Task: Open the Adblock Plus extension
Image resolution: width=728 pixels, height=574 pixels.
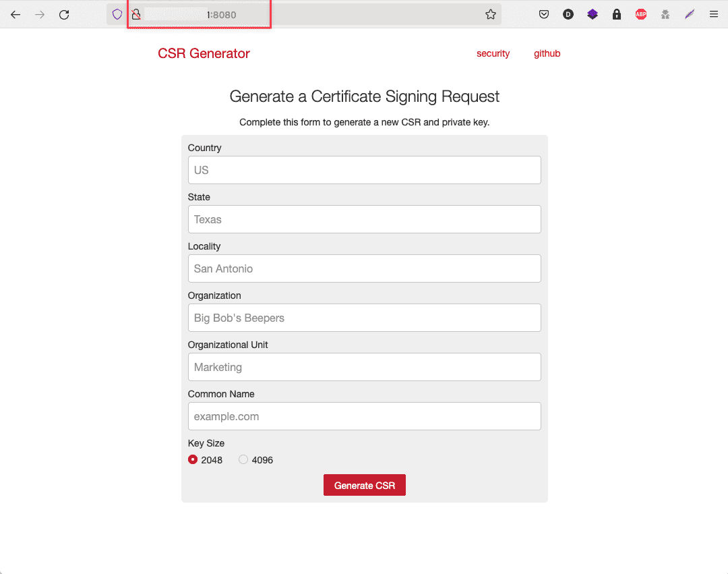Action: tap(641, 14)
